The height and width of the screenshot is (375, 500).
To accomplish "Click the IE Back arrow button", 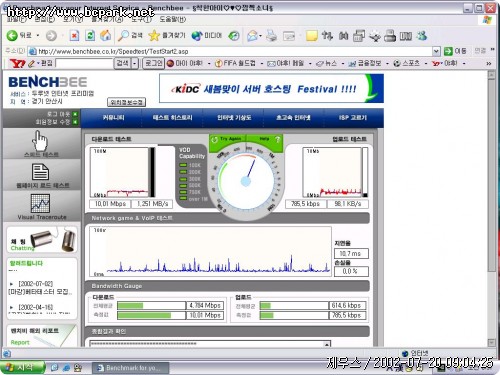I will click(13, 35).
